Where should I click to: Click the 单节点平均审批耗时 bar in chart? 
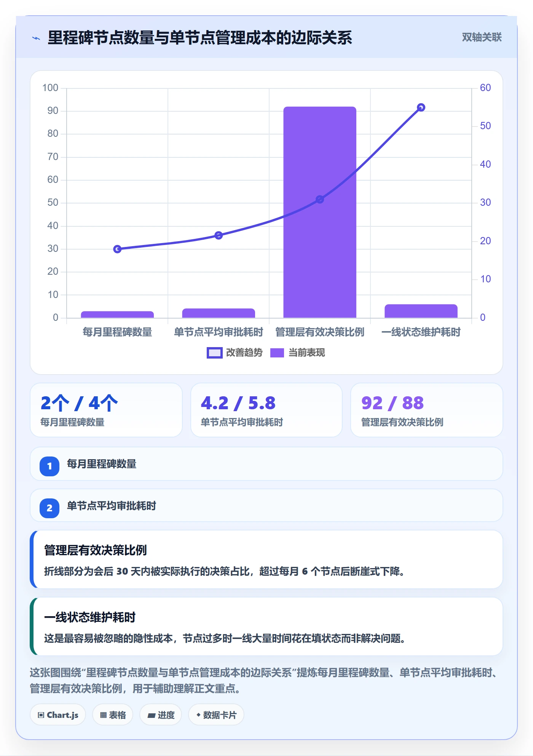[219, 313]
